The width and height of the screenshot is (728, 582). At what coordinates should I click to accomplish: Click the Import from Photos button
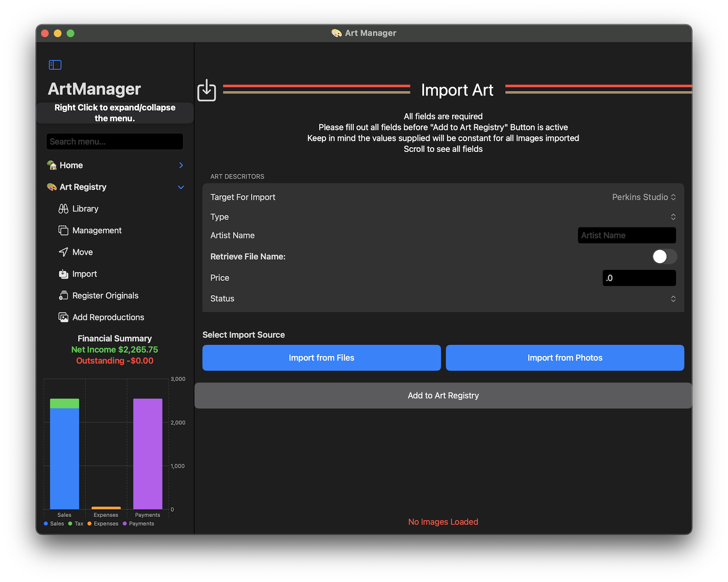click(564, 358)
